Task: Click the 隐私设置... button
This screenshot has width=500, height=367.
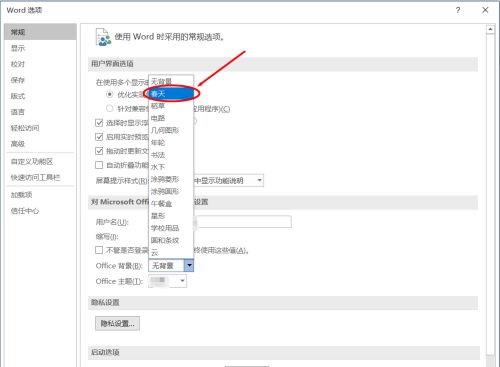Action: tap(117, 323)
